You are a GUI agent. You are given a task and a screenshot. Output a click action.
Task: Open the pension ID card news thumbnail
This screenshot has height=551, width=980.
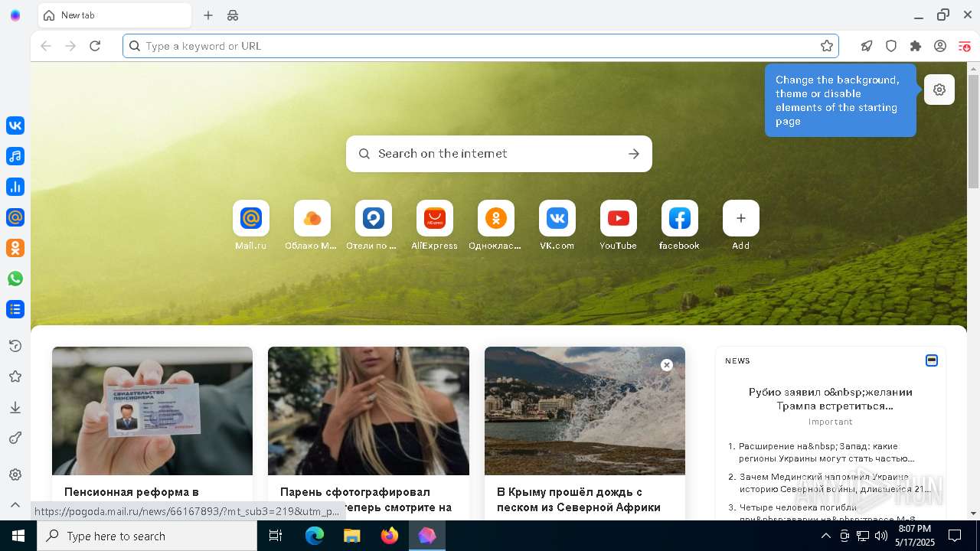click(152, 411)
